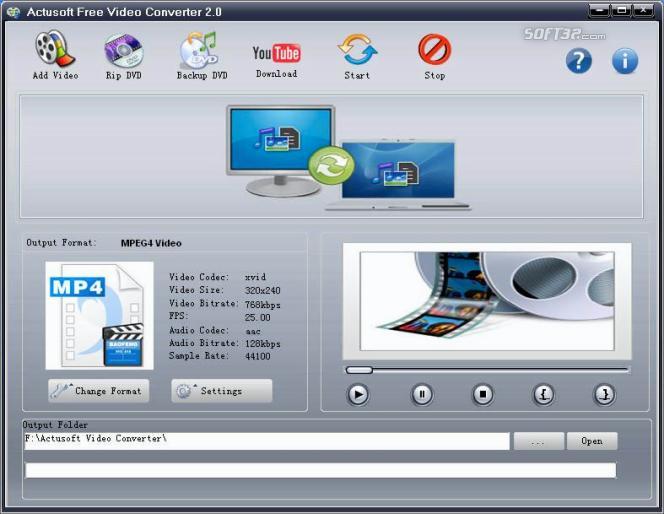Screen dimensions: 664x514
Task: Play the preview video
Action: click(358, 395)
